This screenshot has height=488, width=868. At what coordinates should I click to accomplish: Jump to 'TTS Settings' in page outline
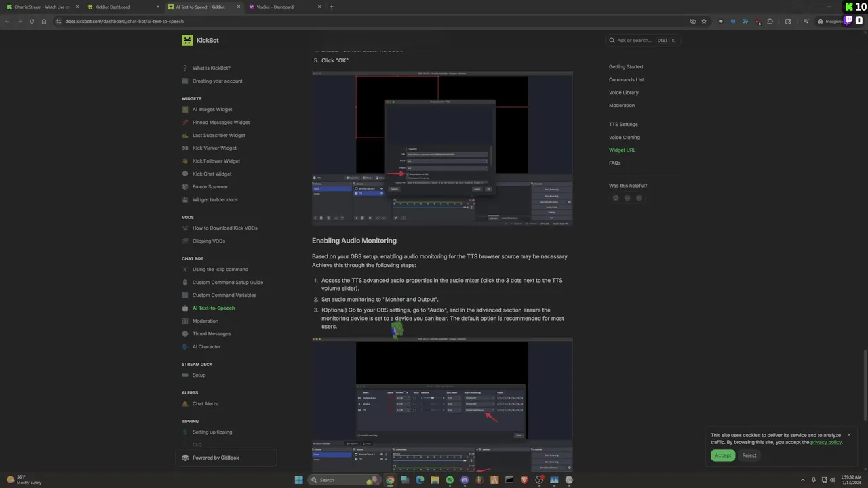623,125
